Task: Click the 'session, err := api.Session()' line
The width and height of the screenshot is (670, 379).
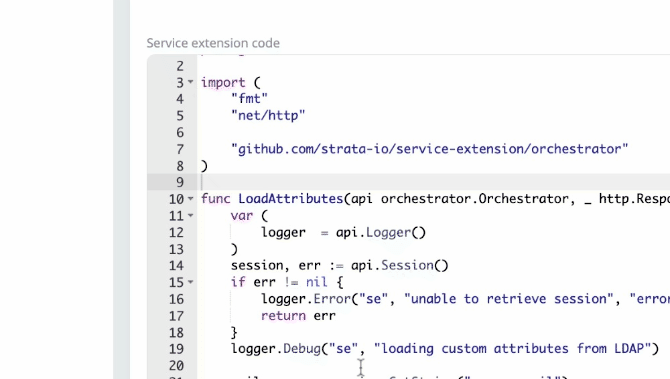Action: [340, 265]
